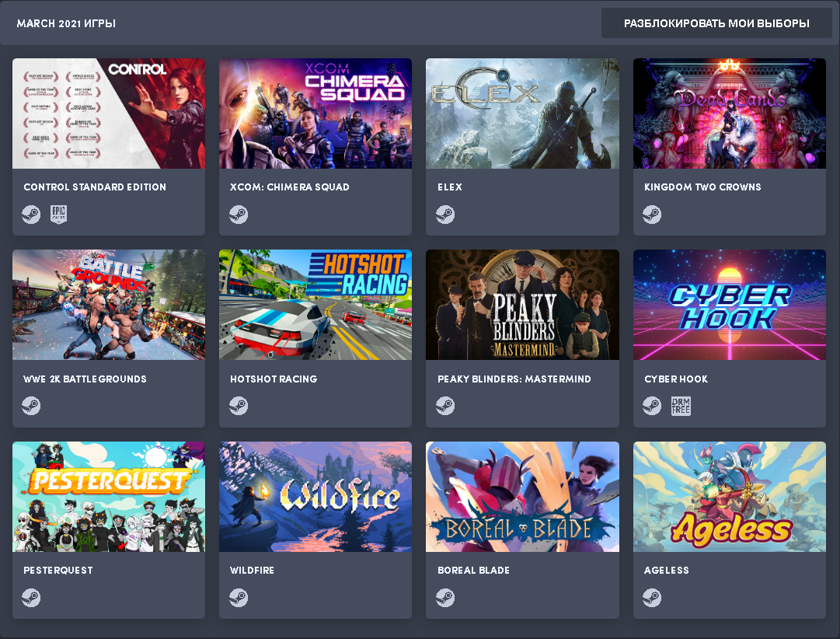Click Epic Games icon under Control
Image resolution: width=840 pixels, height=639 pixels.
tap(58, 215)
